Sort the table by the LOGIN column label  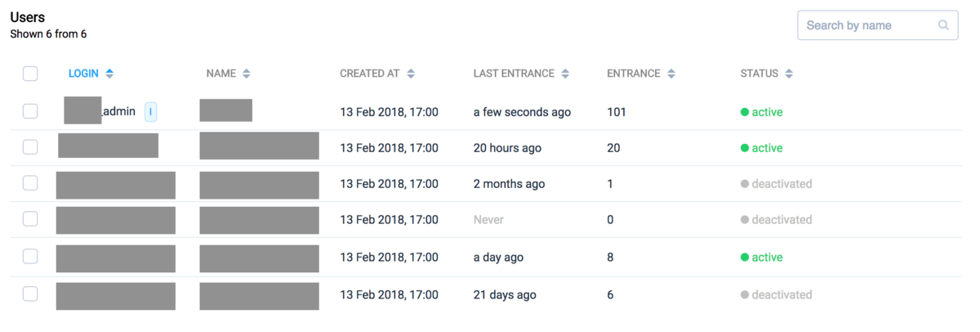[83, 74]
